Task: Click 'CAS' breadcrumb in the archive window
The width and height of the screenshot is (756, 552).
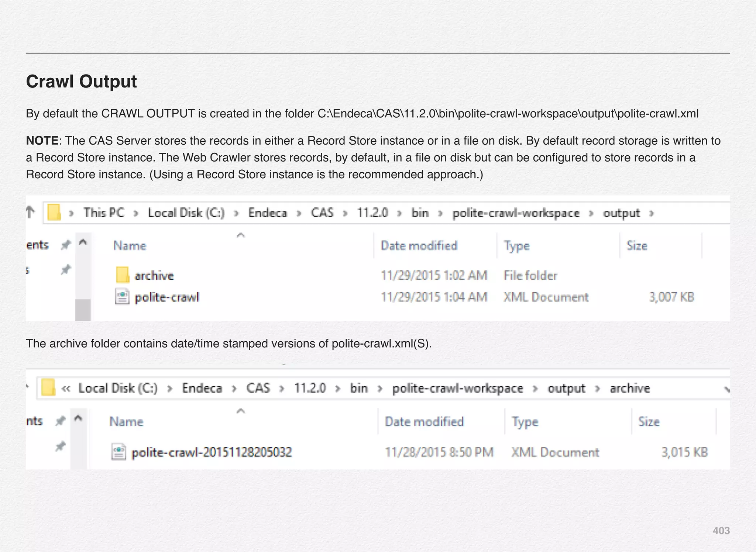Action: [258, 388]
